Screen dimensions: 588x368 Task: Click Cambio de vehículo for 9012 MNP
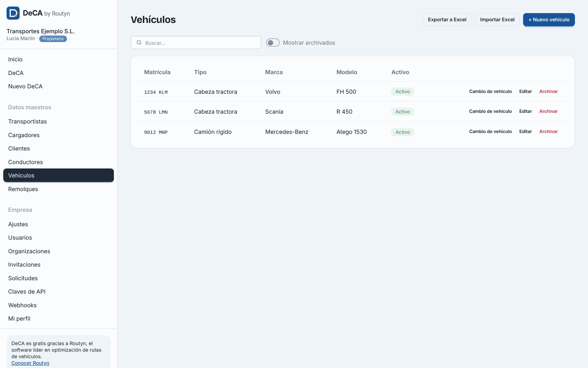point(490,131)
